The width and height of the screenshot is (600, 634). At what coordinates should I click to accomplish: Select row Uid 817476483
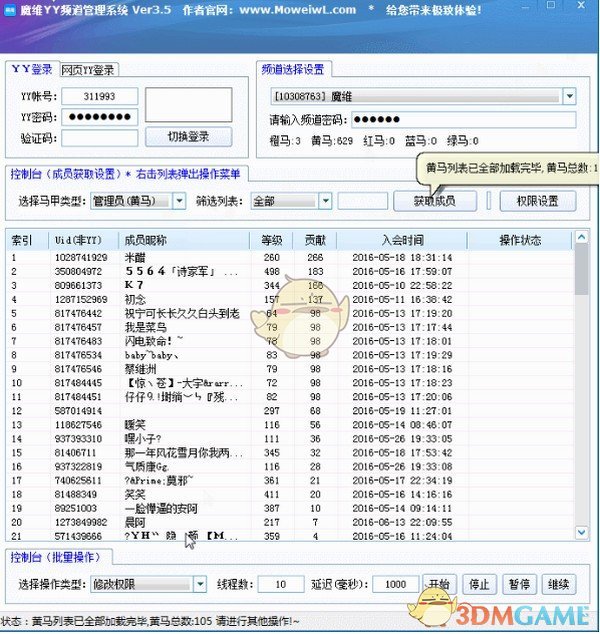[290, 341]
